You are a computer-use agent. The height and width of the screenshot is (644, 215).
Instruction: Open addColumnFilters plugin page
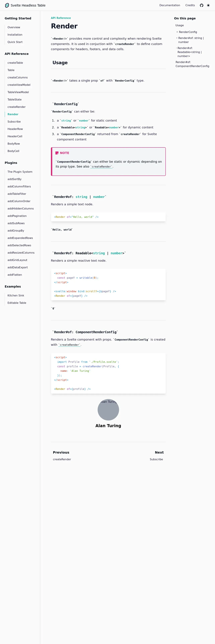tap(19, 187)
